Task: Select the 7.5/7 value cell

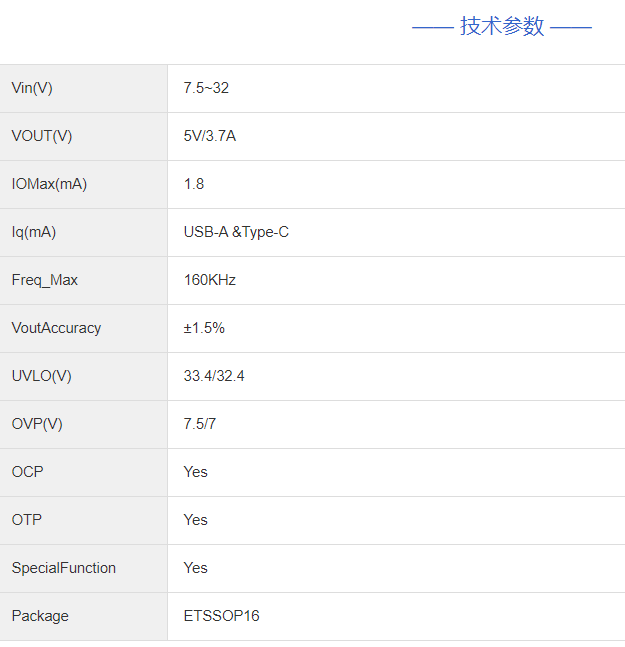Action: (200, 424)
